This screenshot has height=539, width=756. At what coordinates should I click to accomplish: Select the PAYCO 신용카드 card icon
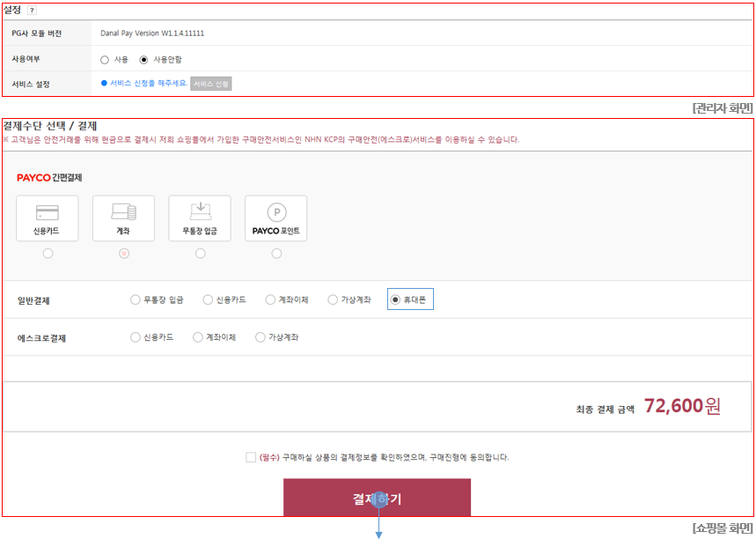click(48, 218)
